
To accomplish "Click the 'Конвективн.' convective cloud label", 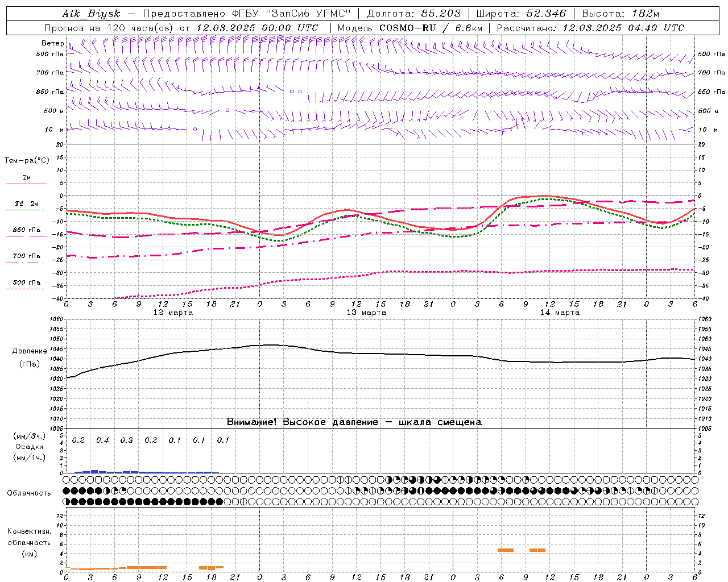I will tap(30, 531).
